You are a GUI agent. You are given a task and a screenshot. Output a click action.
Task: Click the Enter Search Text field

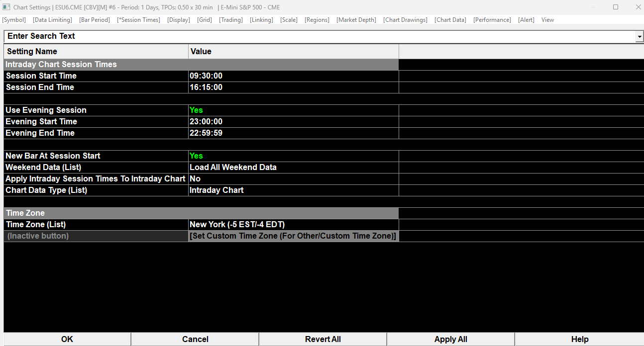pyautogui.click(x=320, y=37)
